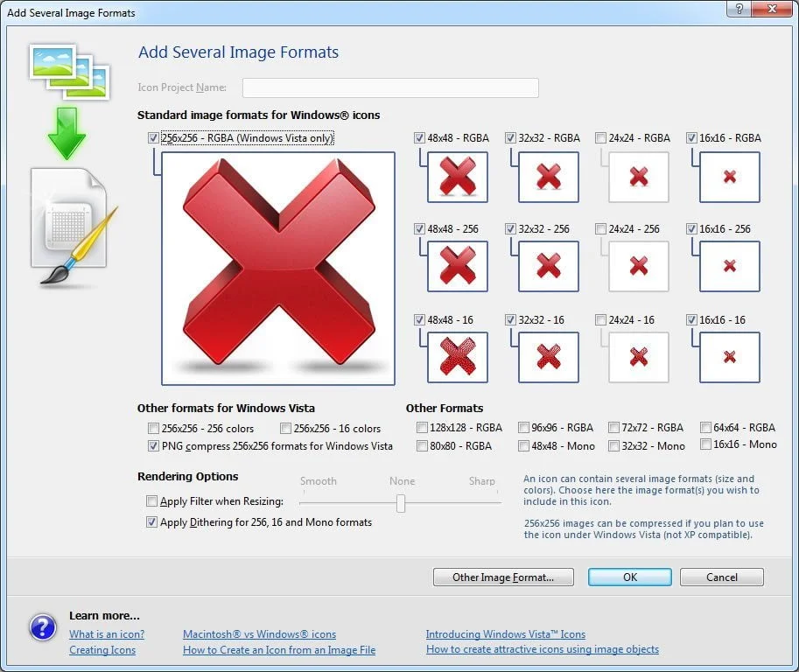
Task: Enable the 24x24 - 16 format
Action: pos(600,319)
